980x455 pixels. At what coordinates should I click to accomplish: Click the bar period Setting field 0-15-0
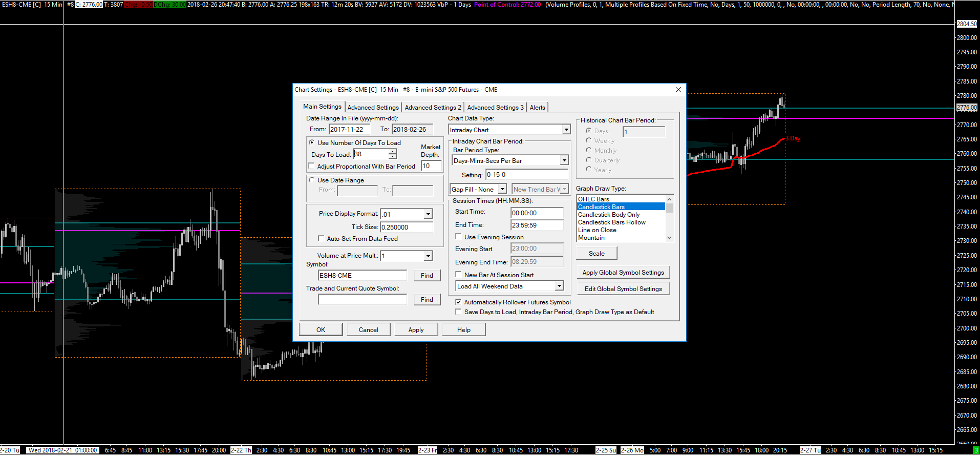click(x=527, y=175)
